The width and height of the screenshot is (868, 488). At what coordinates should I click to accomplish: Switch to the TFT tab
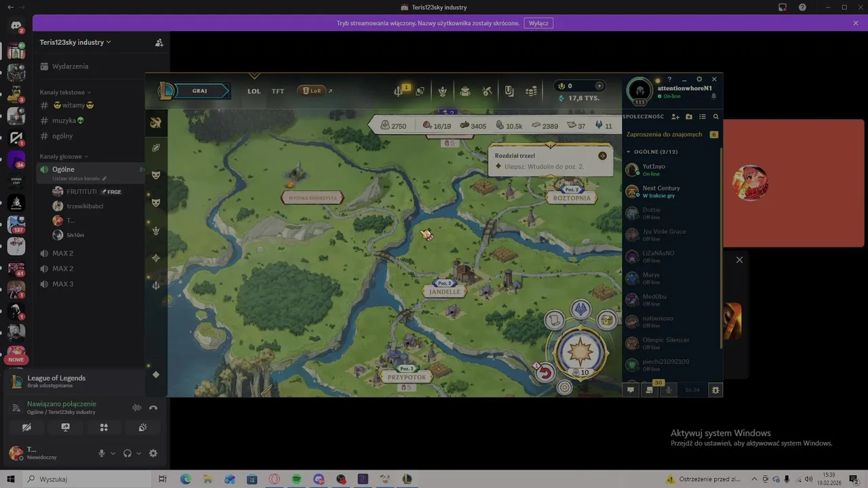click(278, 91)
